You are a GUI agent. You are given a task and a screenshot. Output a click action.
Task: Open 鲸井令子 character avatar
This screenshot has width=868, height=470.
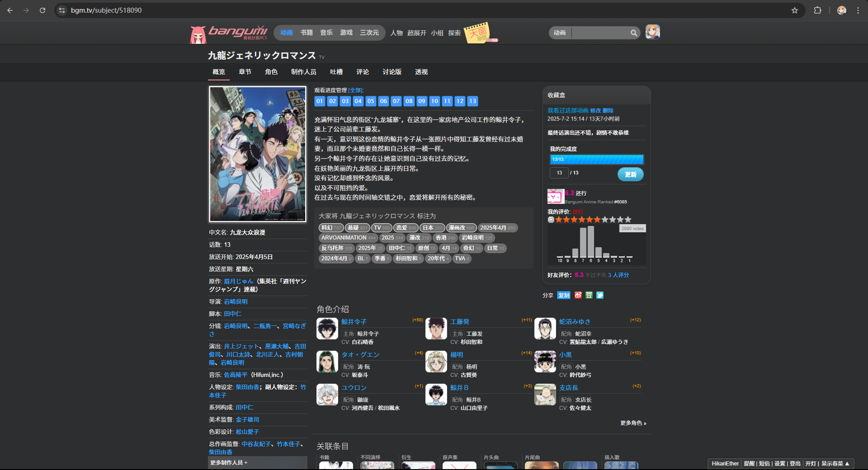click(x=327, y=329)
